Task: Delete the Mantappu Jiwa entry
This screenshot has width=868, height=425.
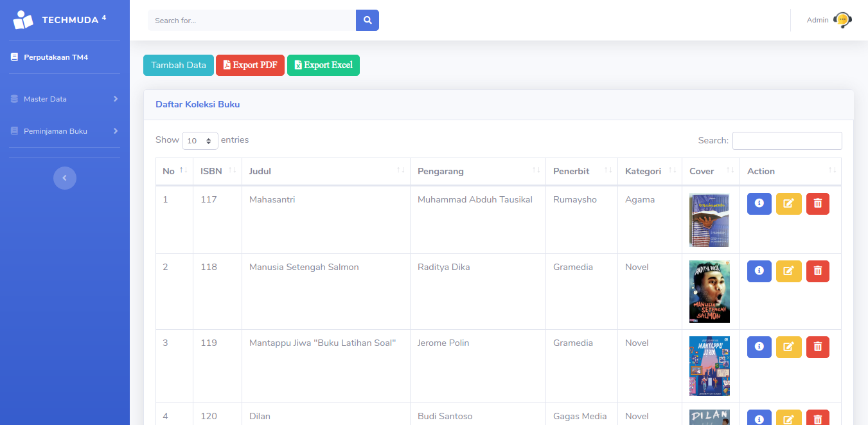Action: point(818,347)
